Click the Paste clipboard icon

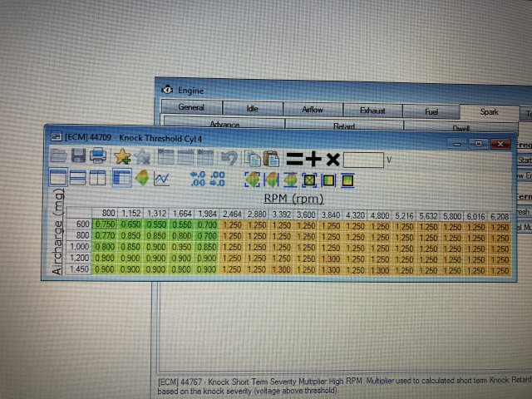[271, 157]
